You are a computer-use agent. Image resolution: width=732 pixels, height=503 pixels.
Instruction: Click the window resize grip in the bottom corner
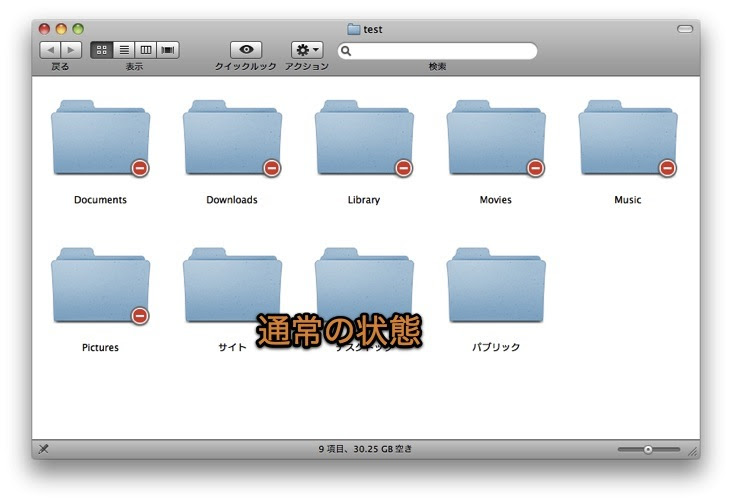[x=693, y=451]
